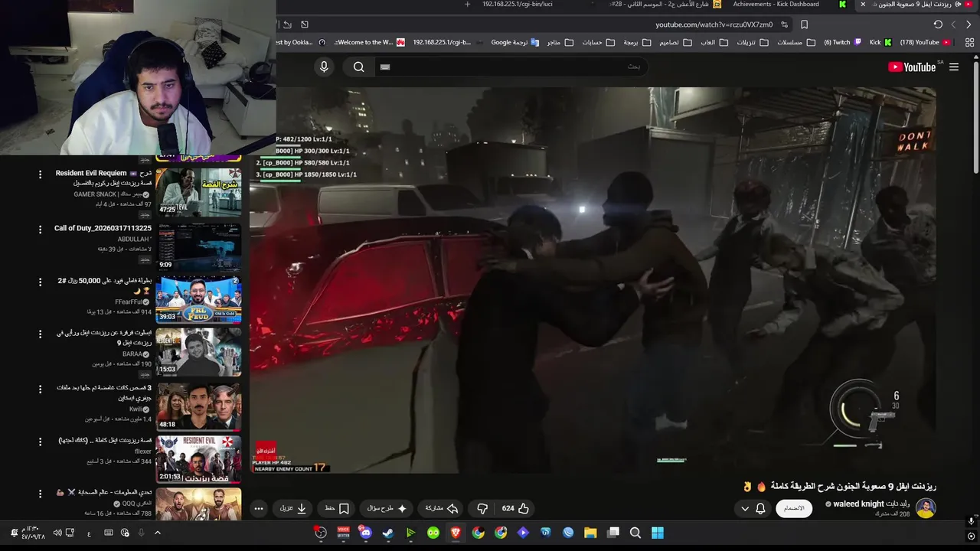This screenshot has height=551, width=980.
Task: Open options menu for FFearFFul video
Action: (x=41, y=282)
